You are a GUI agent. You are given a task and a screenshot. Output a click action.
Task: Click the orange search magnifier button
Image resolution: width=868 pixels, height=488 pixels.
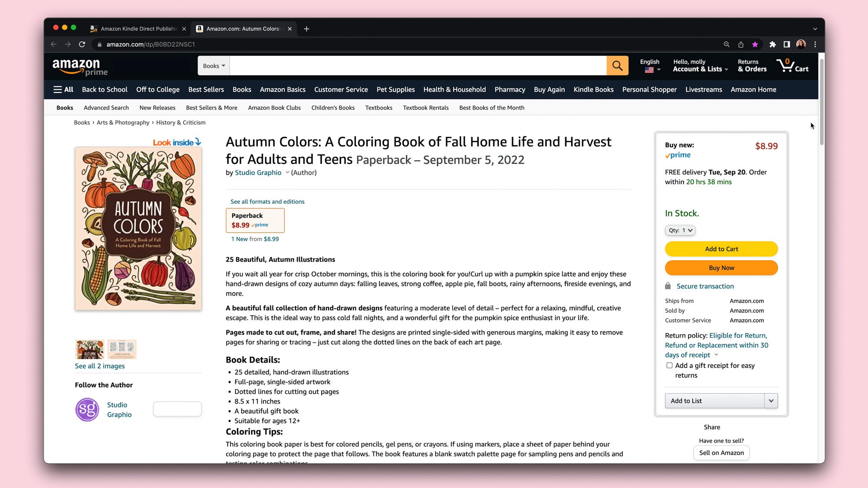pos(617,66)
